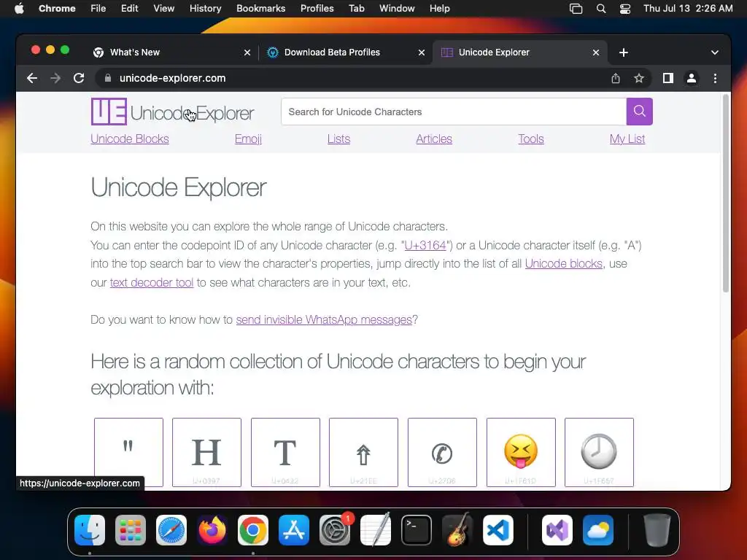This screenshot has height=560, width=747.
Task: Close the Download Beta Profiles tab
Action: (421, 52)
